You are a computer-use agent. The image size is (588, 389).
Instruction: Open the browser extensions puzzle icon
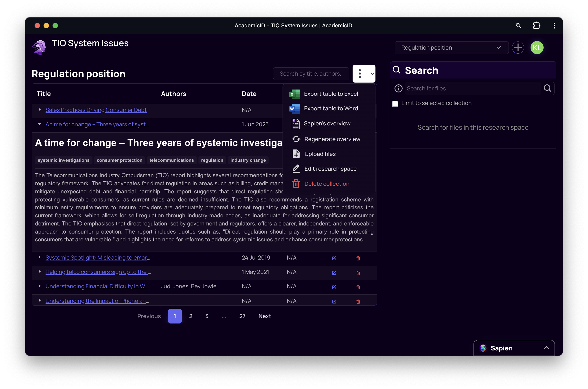536,26
